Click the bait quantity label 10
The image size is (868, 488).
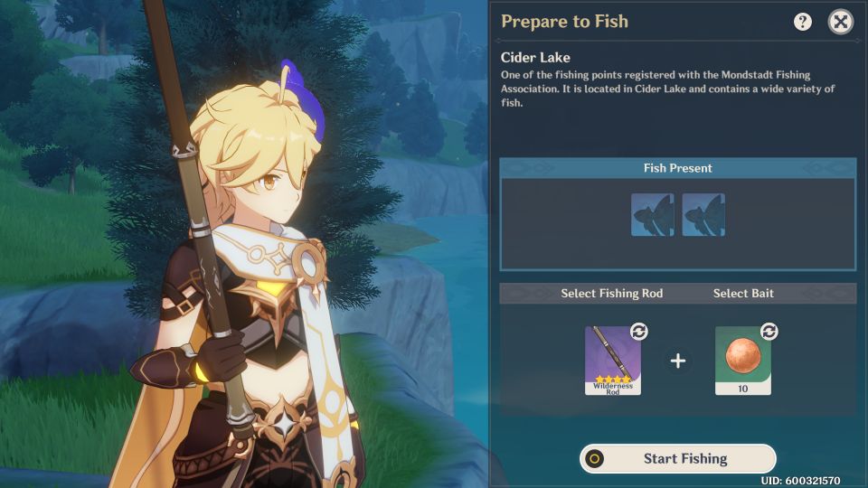click(x=743, y=389)
